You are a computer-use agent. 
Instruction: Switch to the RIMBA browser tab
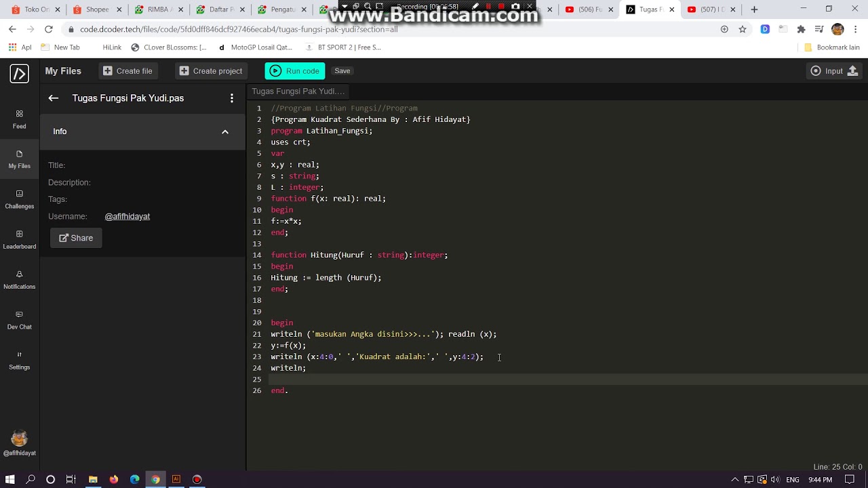click(158, 9)
